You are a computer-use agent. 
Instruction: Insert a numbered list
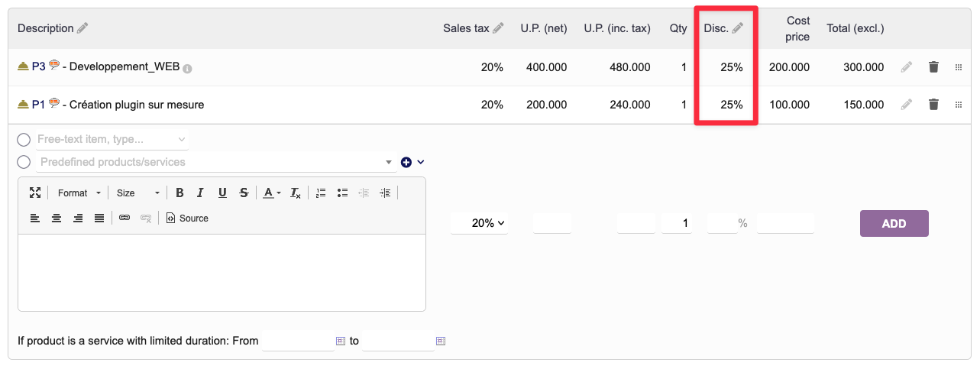click(321, 193)
